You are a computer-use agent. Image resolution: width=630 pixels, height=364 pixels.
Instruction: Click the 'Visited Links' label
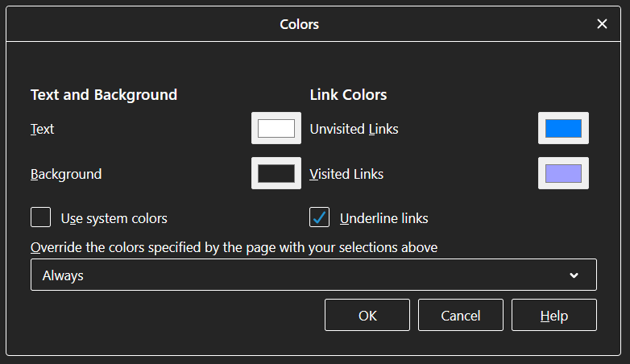pyautogui.click(x=346, y=174)
